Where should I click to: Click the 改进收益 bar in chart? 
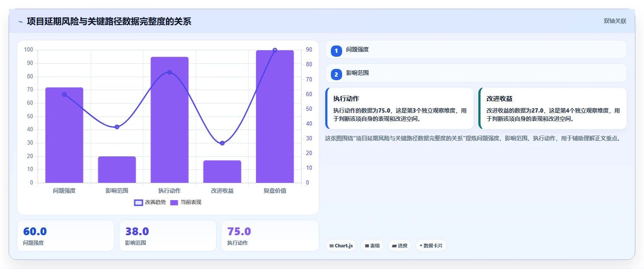[x=222, y=172]
